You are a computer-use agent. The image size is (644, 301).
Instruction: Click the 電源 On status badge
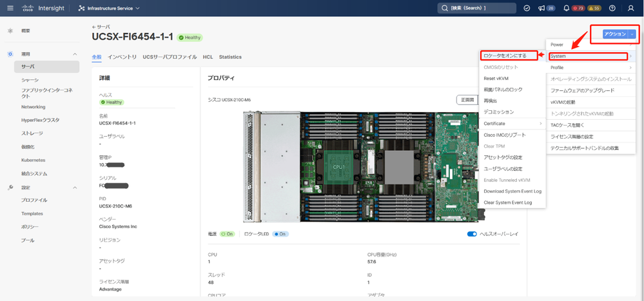click(227, 234)
